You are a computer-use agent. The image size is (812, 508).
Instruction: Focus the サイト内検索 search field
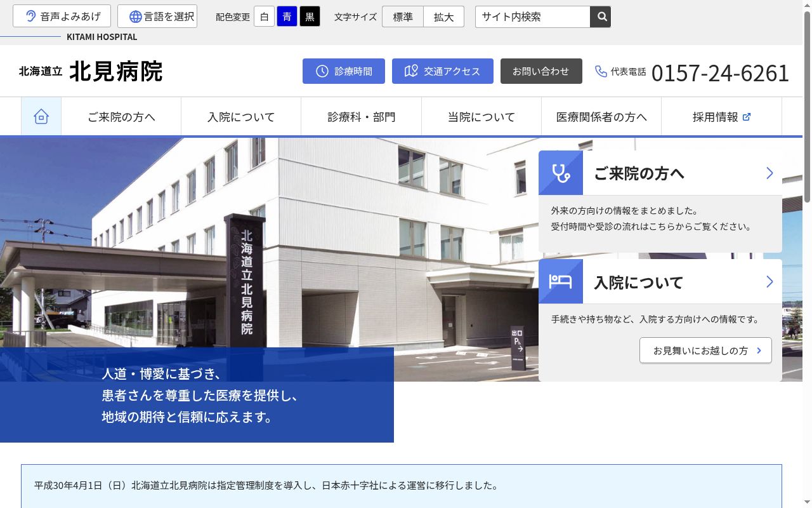coord(533,17)
